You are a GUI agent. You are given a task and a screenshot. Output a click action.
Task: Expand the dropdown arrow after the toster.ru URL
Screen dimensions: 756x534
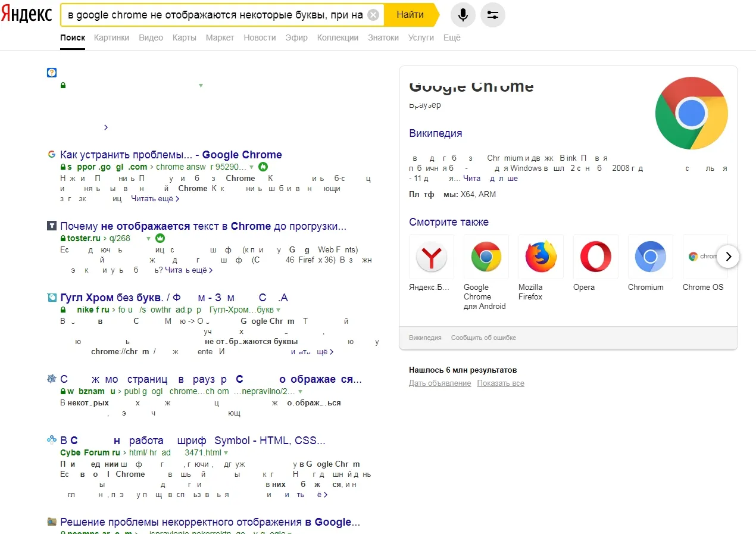(x=148, y=239)
